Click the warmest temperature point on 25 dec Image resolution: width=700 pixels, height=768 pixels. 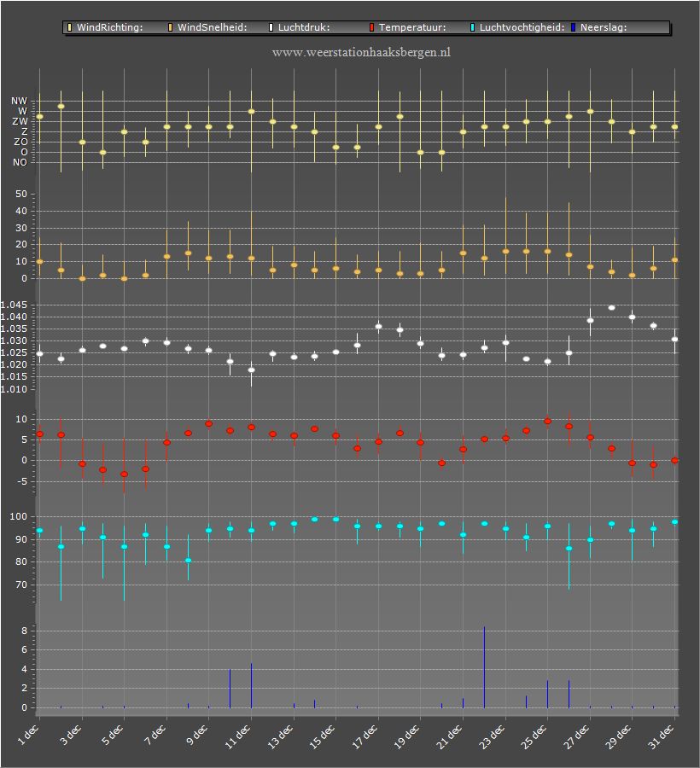548,422
